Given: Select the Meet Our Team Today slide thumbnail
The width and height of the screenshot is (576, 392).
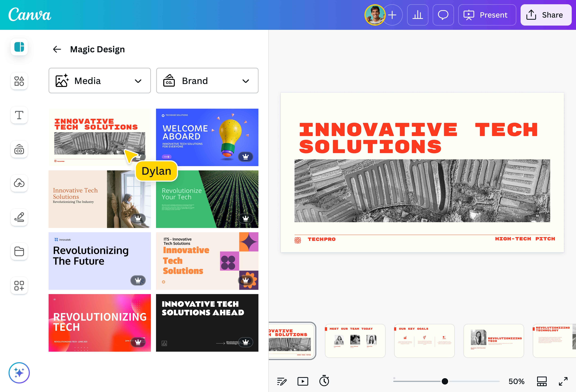Looking at the screenshot, I should [x=355, y=341].
